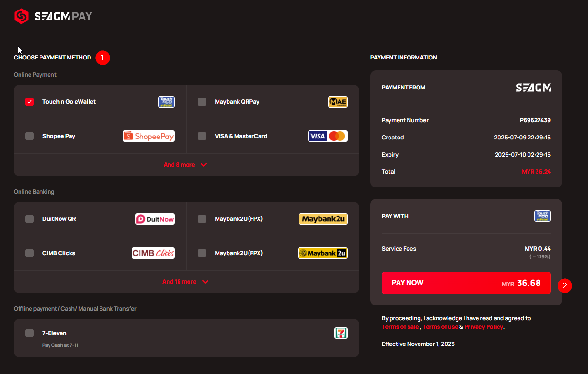The width and height of the screenshot is (588, 374).
Task: Check the VISA & MasterCard option
Action: pos(202,136)
